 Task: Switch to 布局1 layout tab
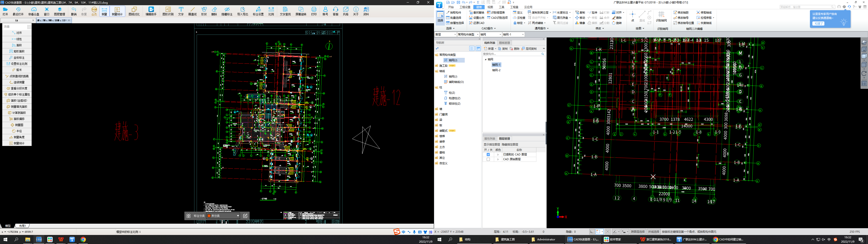(x=23, y=226)
